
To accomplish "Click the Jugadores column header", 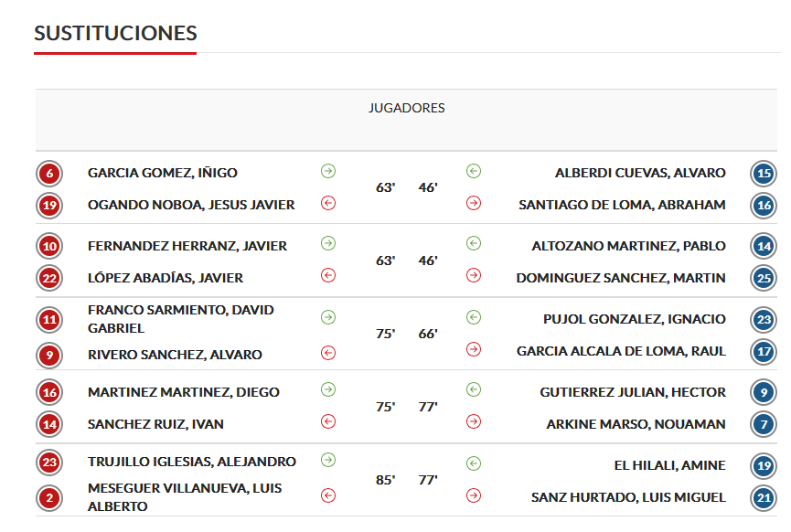I will [406, 108].
